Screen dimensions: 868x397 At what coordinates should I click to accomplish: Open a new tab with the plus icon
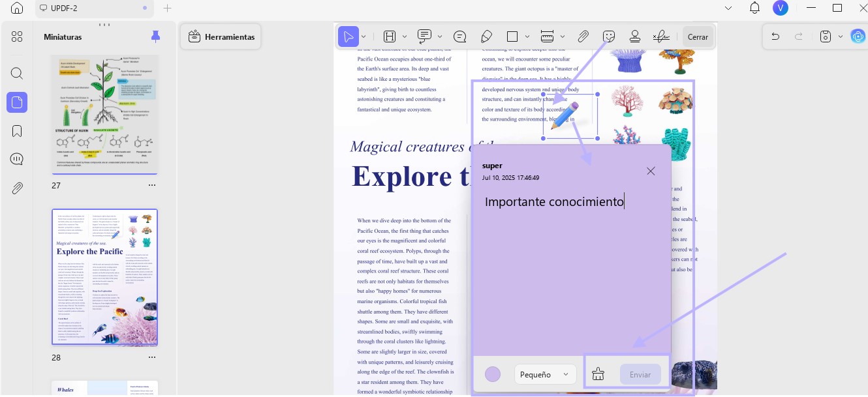click(168, 8)
